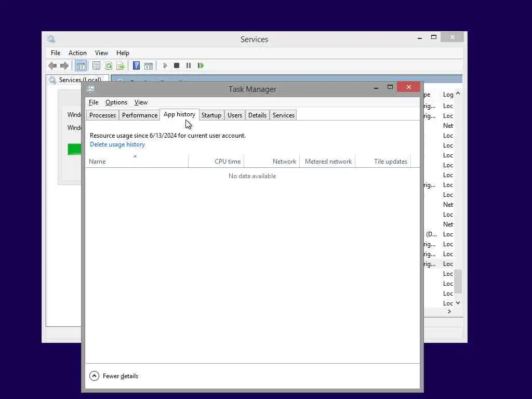Sort by CPU time column
Screen dimensions: 532x399
[x=216, y=162]
